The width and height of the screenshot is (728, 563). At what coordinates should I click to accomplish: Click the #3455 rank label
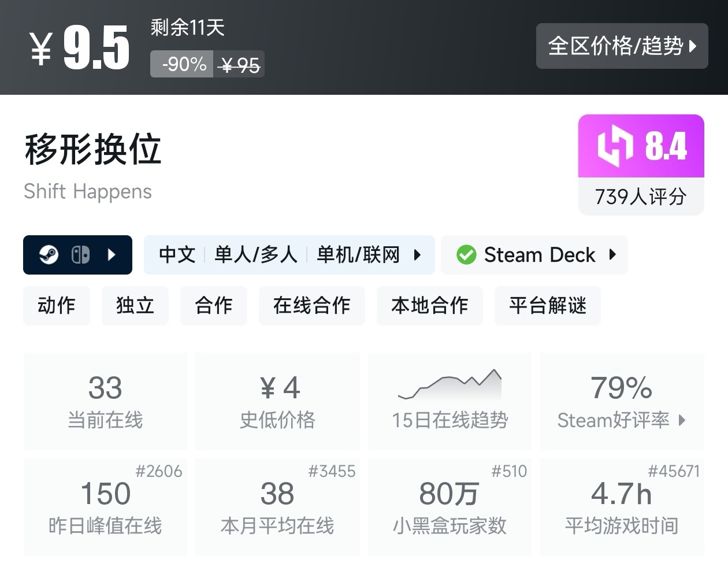[x=332, y=472]
